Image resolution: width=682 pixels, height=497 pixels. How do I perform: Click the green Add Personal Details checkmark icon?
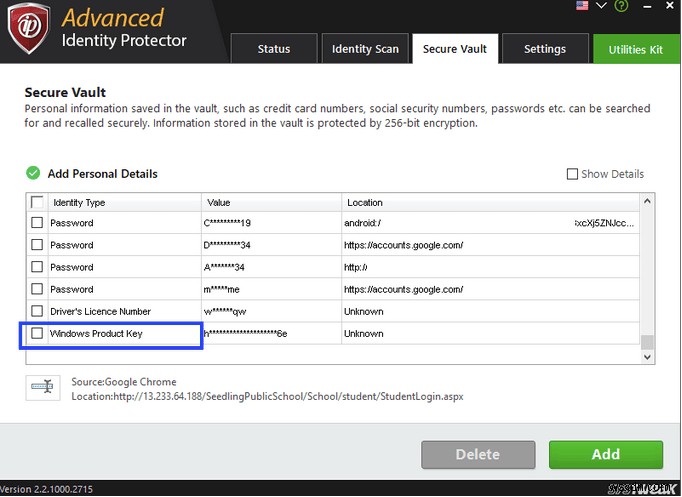click(x=34, y=173)
